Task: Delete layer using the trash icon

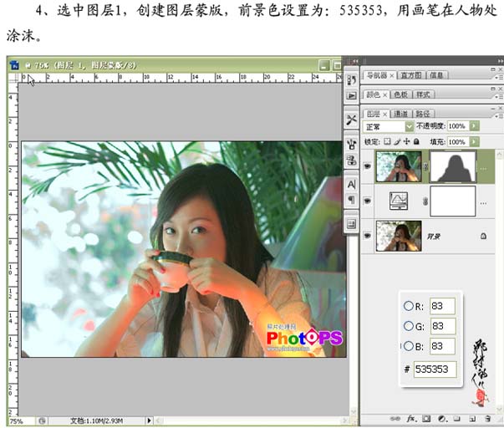Action: pyautogui.click(x=486, y=417)
